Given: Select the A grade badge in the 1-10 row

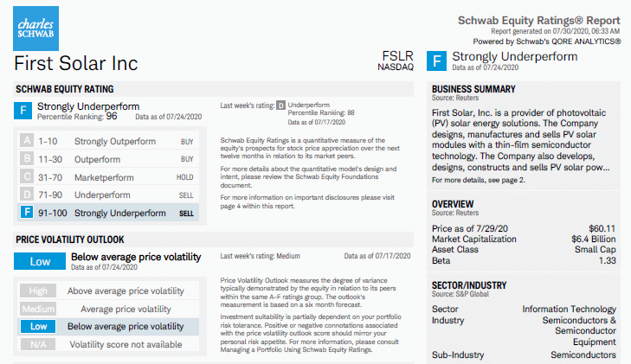Looking at the screenshot, I should click(x=27, y=141).
